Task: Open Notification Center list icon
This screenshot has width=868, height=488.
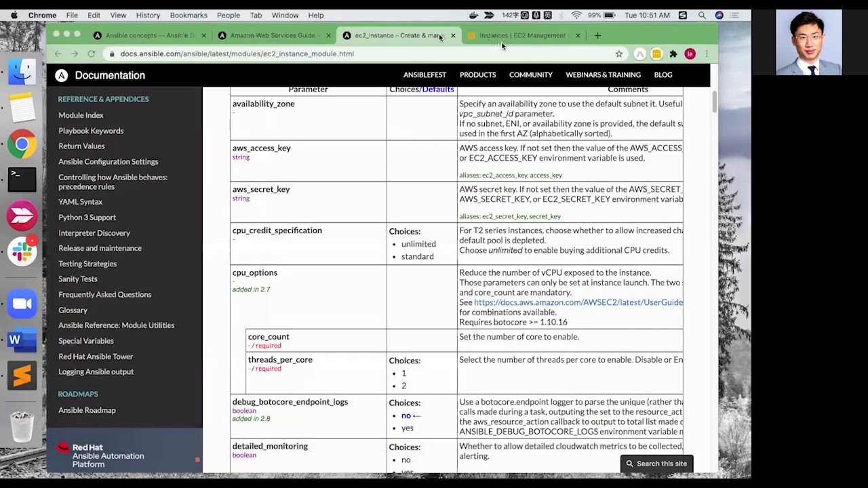Action: pyautogui.click(x=735, y=15)
